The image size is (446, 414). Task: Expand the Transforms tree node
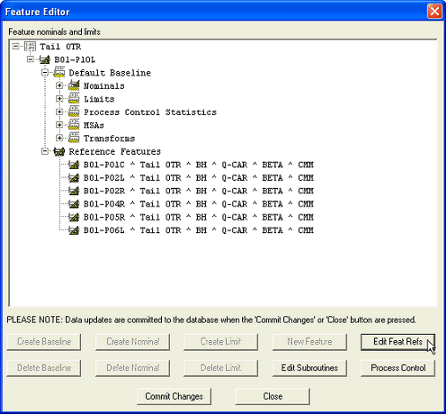pos(59,138)
